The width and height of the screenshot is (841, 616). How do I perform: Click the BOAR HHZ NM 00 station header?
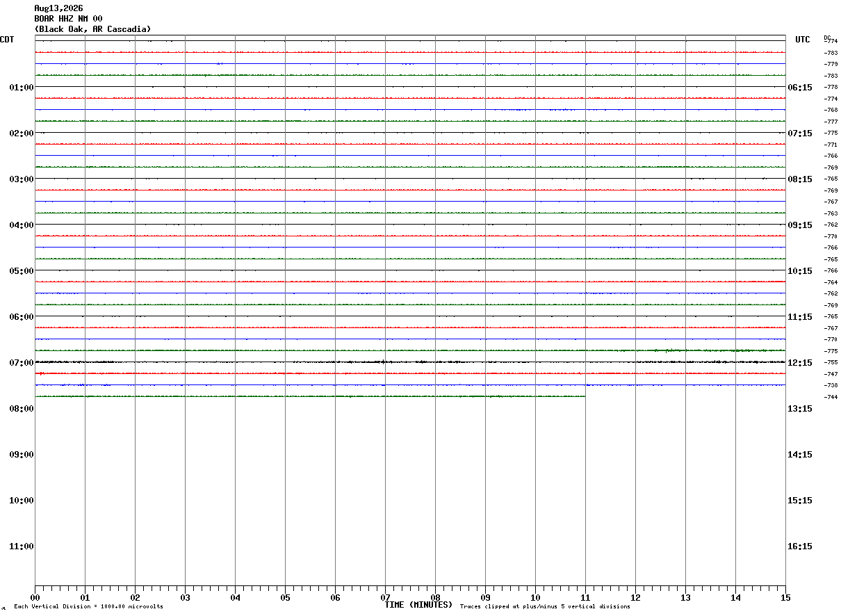[69, 19]
